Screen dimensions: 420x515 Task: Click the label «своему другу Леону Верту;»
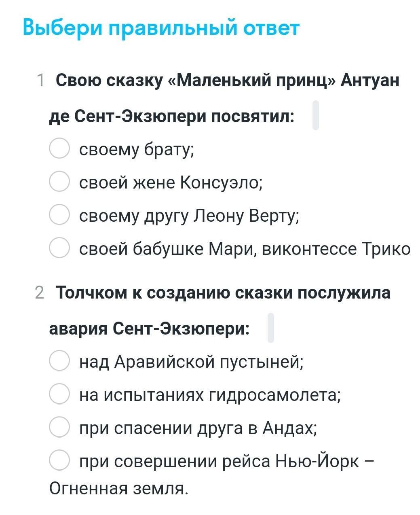pos(189,216)
